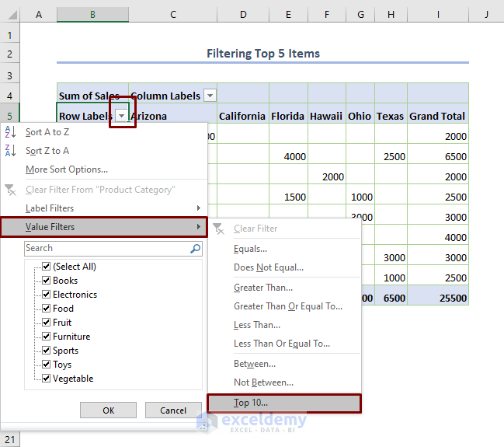
Task: Uncheck the Food checkbox
Action: click(x=47, y=309)
